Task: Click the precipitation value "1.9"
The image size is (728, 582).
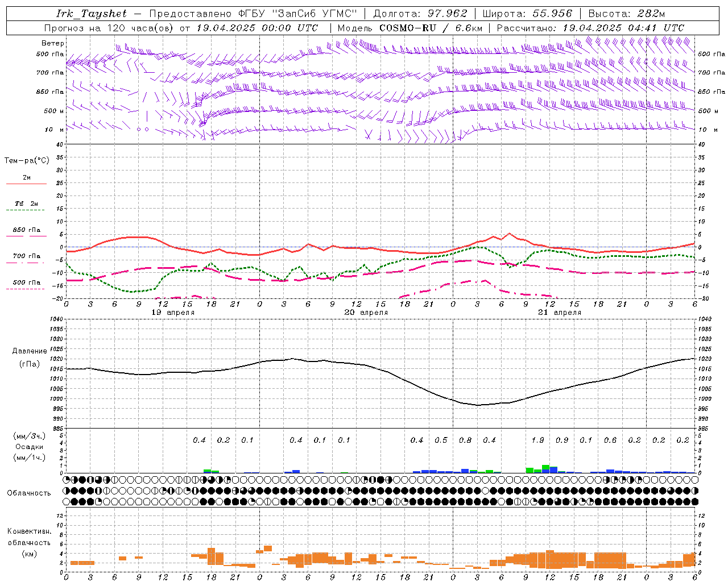Action: coord(537,440)
